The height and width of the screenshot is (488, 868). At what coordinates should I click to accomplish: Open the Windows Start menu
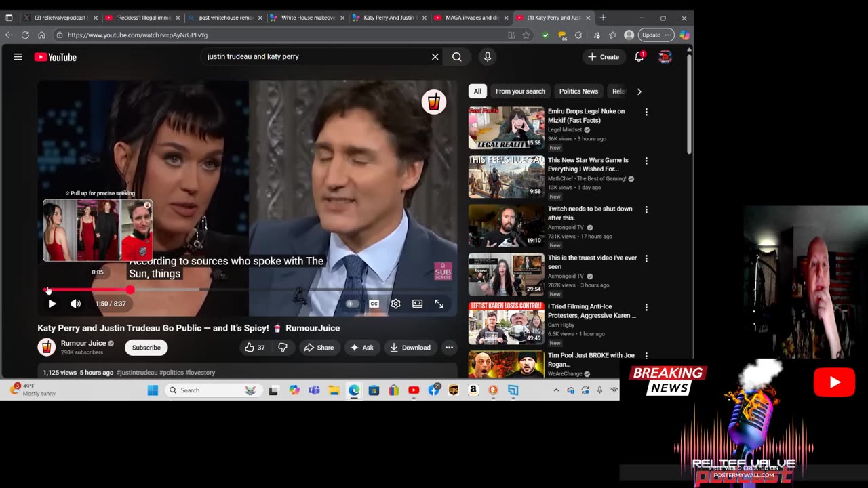pos(153,390)
